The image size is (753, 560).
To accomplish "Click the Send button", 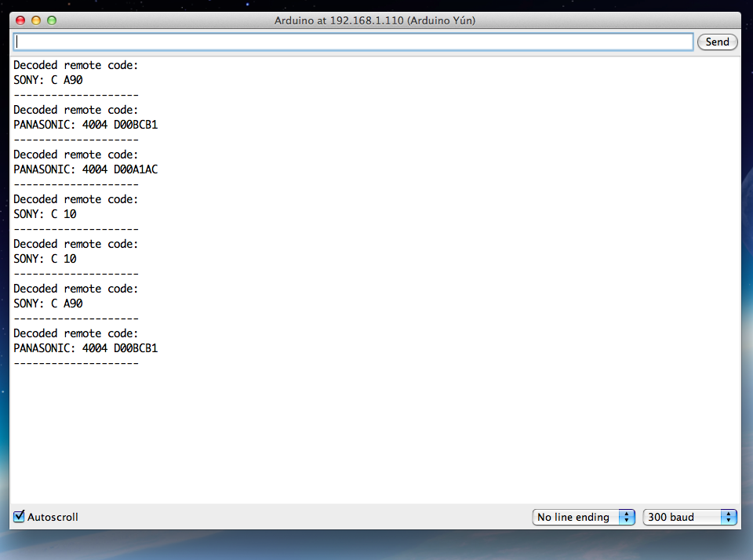I will (x=717, y=42).
